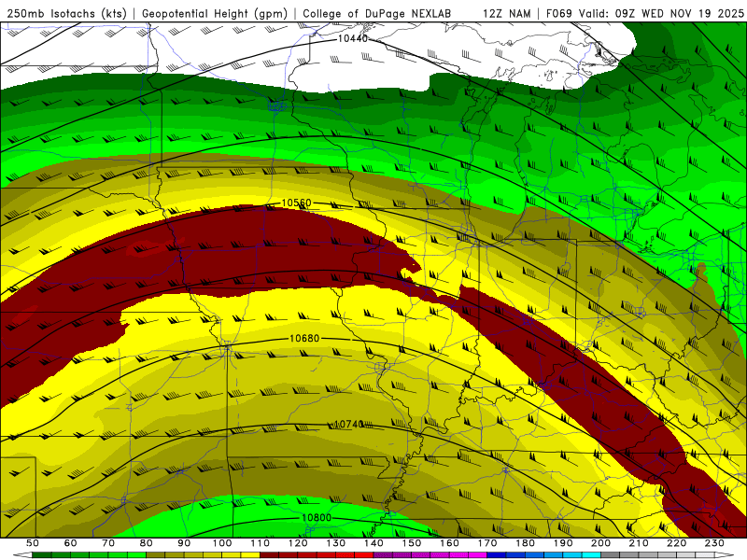Screen dimensions: 747x560
Task: Click the 'Geopotential Height (gpm)' header text
Action: coord(215,13)
